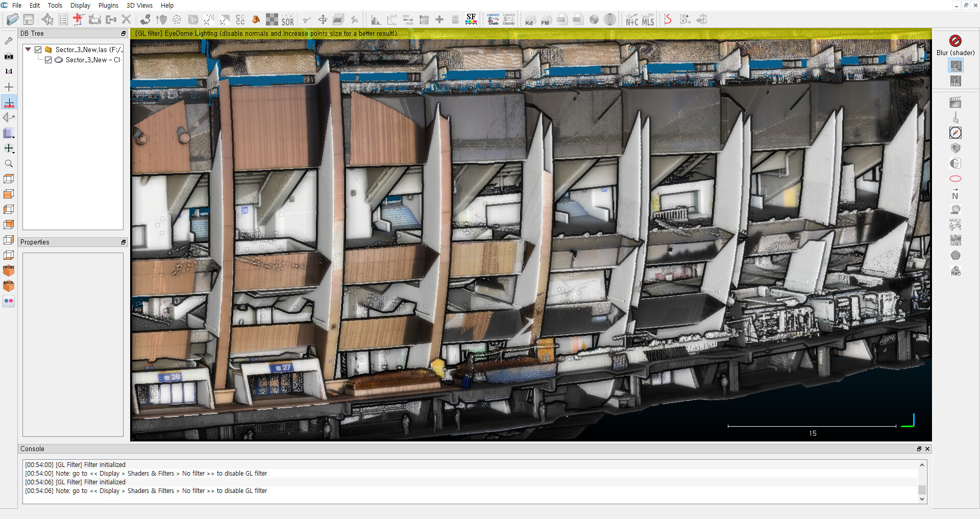Select the Sector_3_New.las file entry
The height and width of the screenshot is (519, 980).
pos(89,50)
